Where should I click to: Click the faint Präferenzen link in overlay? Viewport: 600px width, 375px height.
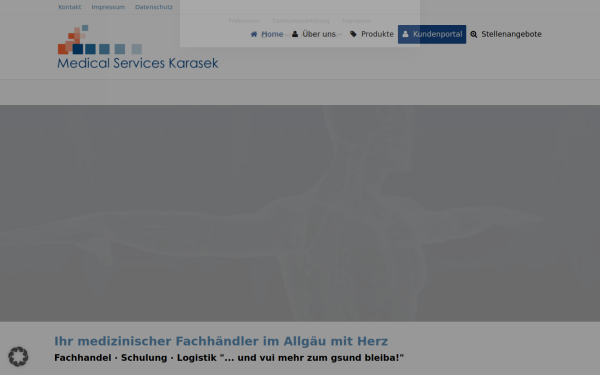pos(244,21)
